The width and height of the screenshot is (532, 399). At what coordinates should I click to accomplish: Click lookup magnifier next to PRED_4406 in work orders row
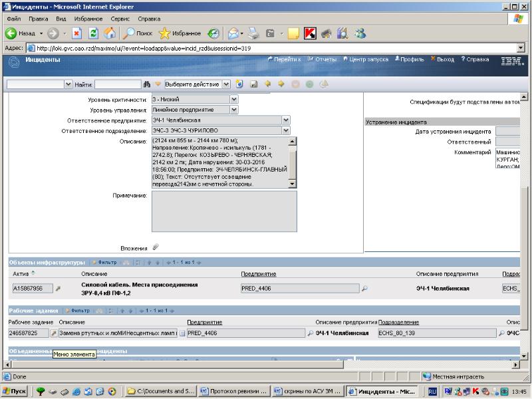point(310,334)
